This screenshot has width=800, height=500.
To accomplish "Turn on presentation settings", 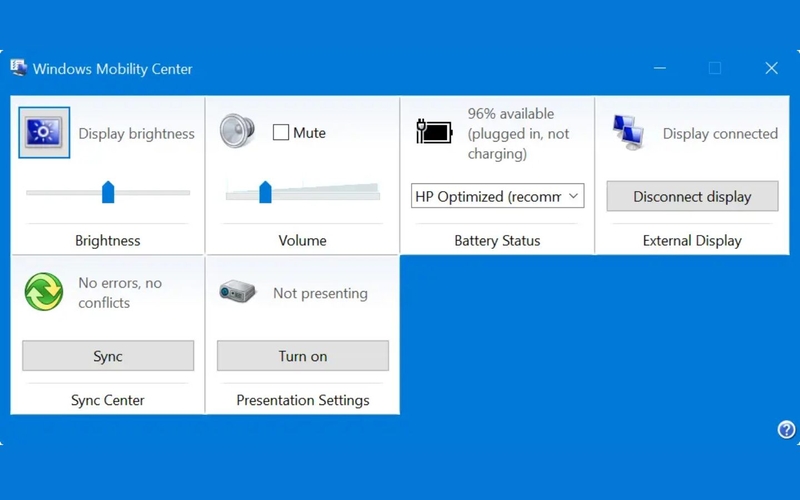I will (x=303, y=356).
